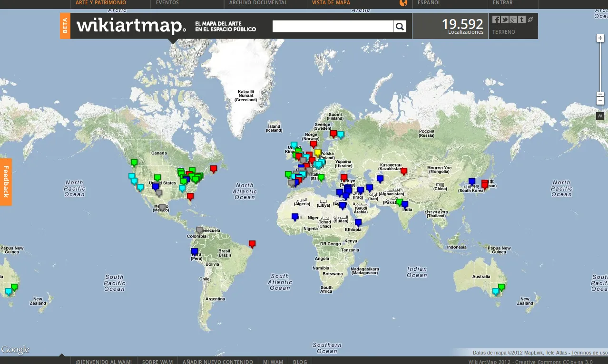Screen dimensions: 608x364
Task: Open the red marker in Florida
Action: coord(190,196)
